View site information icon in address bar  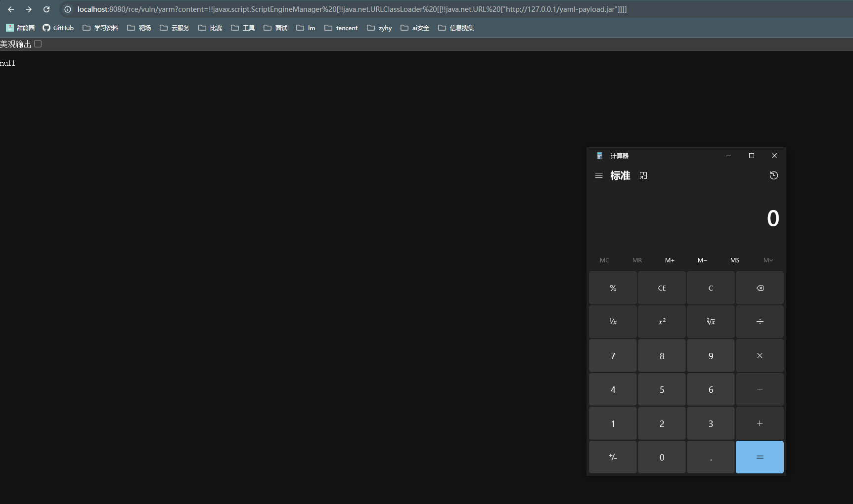coord(68,9)
